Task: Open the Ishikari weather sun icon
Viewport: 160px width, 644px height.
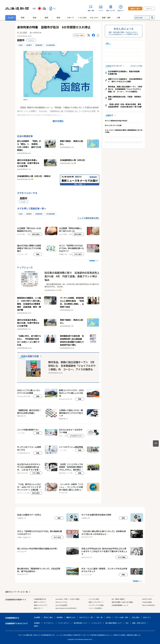Action: (39, 8)
